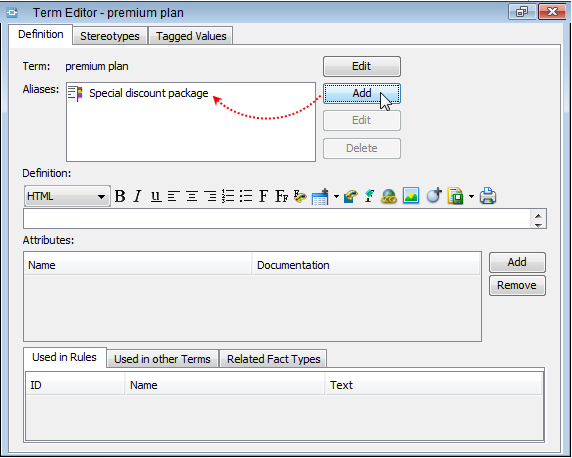572x458 pixels.
Task: Click the alias flag icon in Aliases
Action: tap(75, 93)
